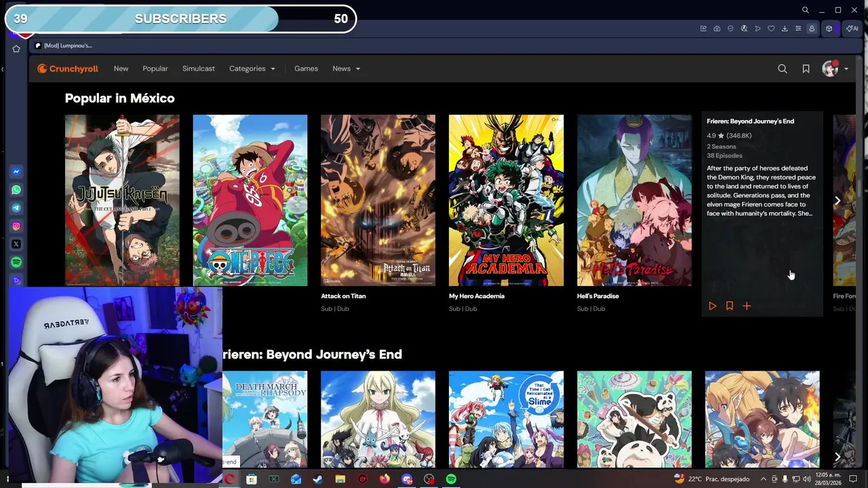Open the Jujutsu Kaisen poster
Screen dimensions: 868x488
(x=122, y=200)
